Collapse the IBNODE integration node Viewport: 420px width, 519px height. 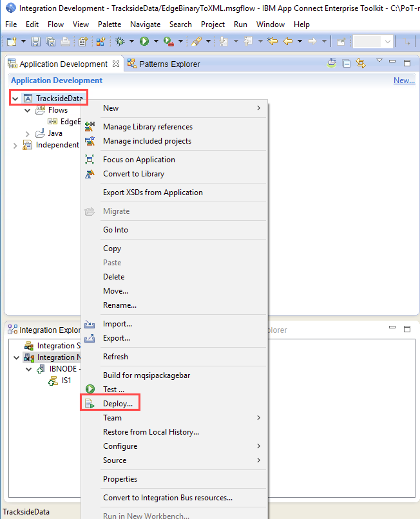[x=29, y=369]
